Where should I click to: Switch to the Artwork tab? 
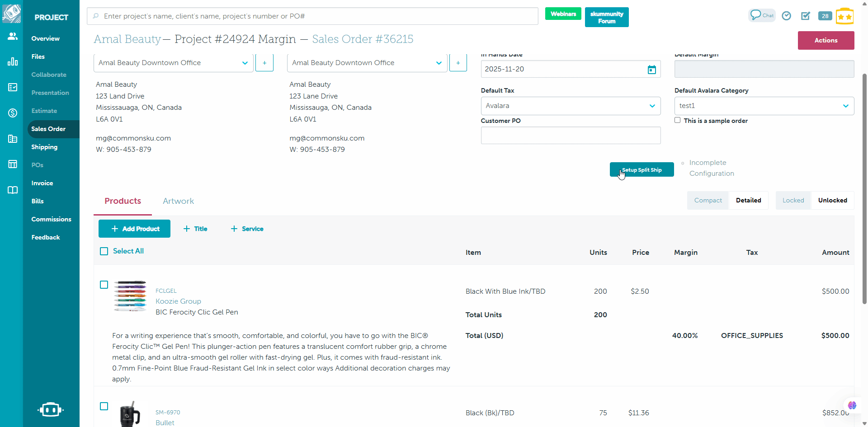(178, 201)
